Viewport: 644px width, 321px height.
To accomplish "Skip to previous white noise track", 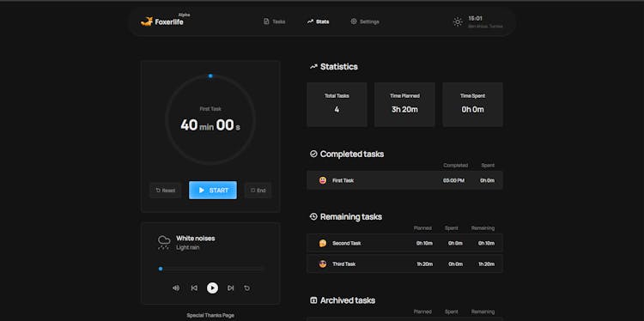I will [x=194, y=288].
